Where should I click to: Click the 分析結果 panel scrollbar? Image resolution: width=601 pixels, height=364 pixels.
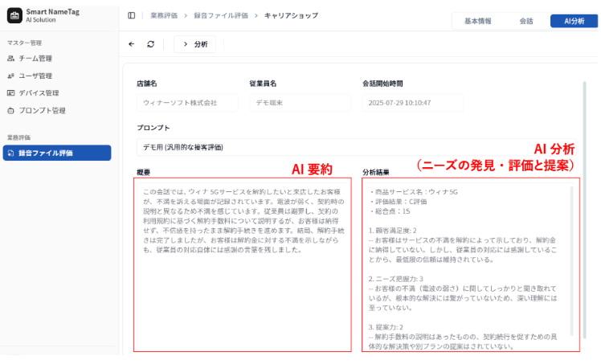[x=572, y=261]
